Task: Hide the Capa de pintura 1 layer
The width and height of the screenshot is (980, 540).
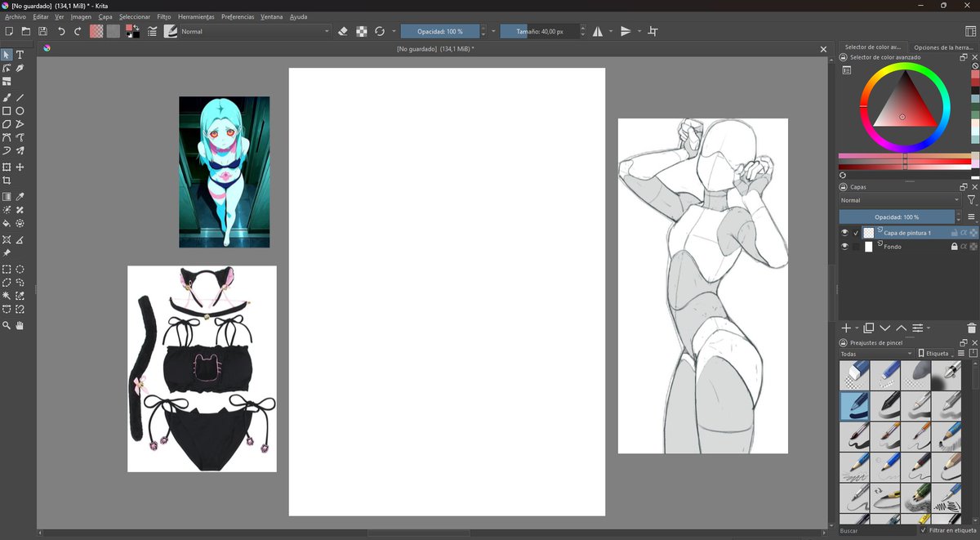Action: 845,233
